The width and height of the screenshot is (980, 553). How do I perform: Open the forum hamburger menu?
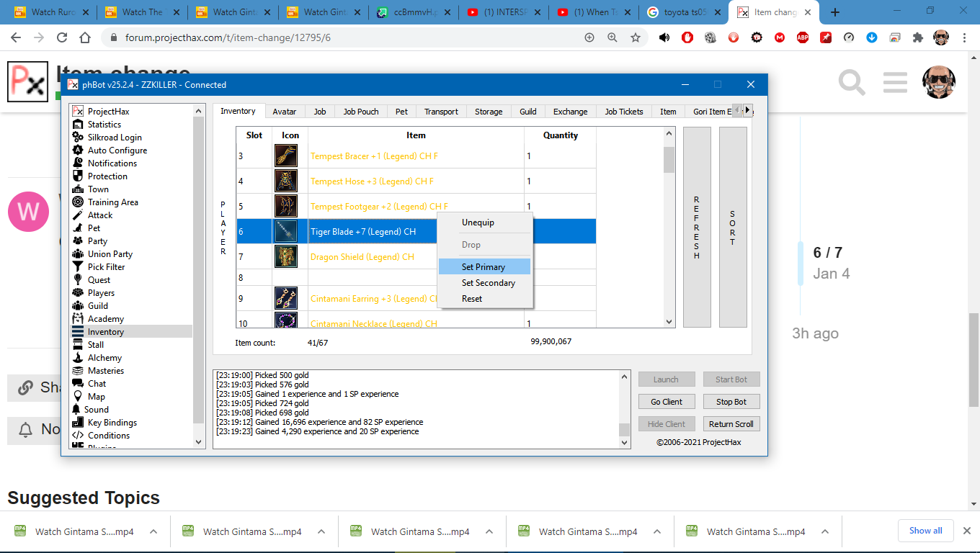(x=895, y=82)
